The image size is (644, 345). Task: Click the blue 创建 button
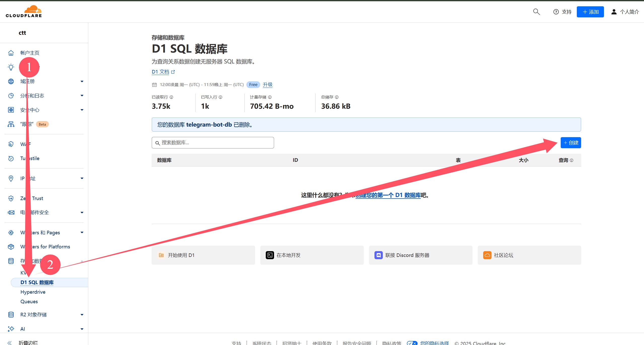571,143
